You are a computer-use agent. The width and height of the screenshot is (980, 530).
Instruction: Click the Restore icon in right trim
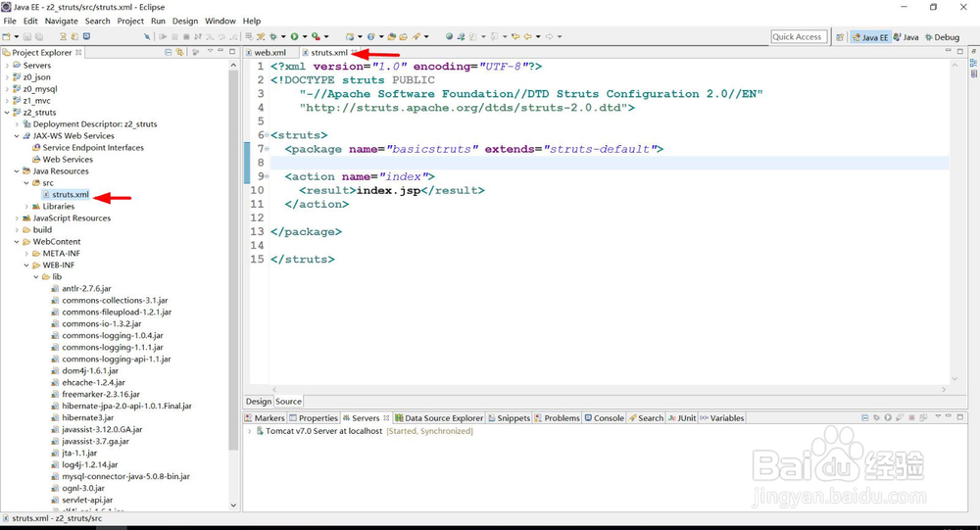click(973, 51)
